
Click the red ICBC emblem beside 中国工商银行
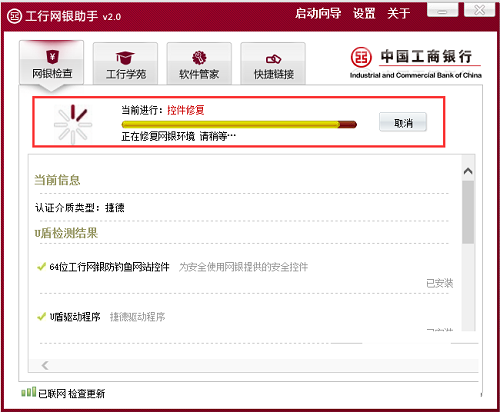pos(361,57)
